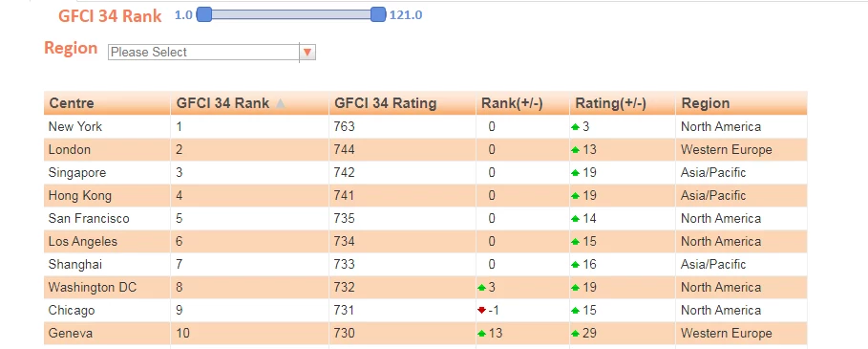Image resolution: width=868 pixels, height=349 pixels.
Task: Click the green rating arrow for Shanghai
Action: tap(575, 265)
